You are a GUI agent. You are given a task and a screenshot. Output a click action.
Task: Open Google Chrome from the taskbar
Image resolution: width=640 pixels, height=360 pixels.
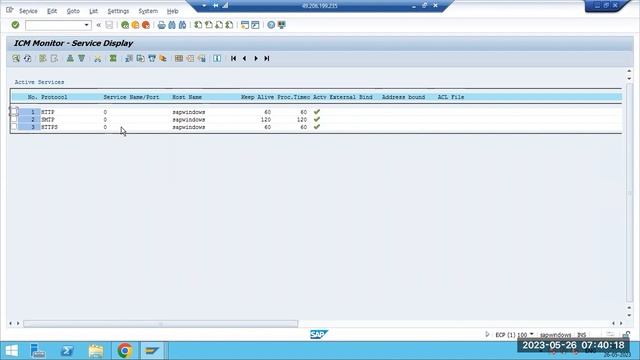[125, 351]
